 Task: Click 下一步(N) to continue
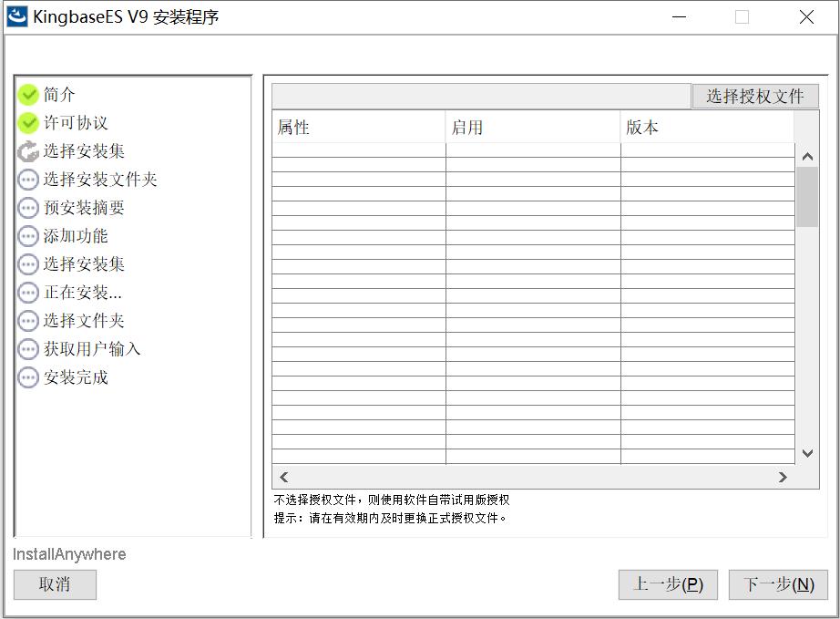tap(778, 584)
